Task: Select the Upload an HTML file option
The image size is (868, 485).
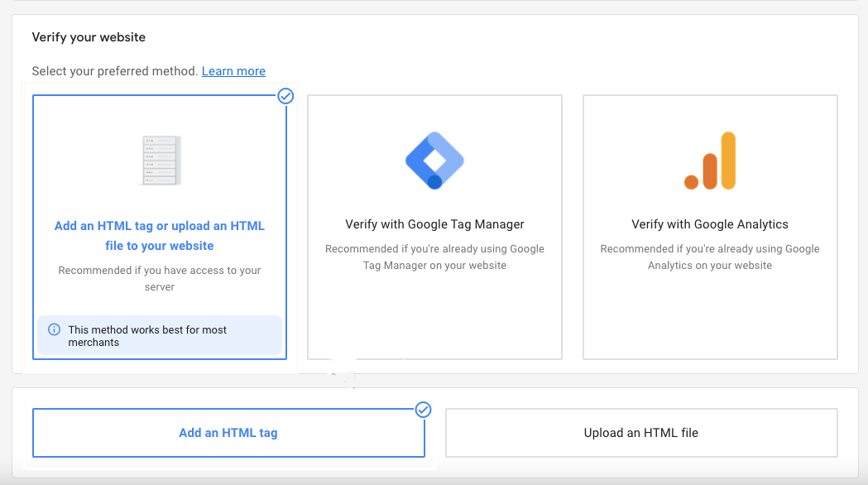Action: [x=641, y=432]
